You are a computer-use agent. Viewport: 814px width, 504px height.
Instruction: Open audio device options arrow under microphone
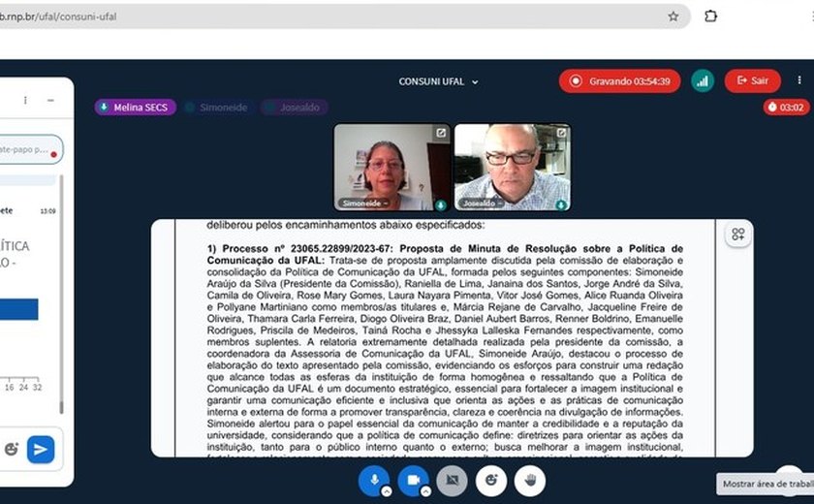tap(387, 491)
